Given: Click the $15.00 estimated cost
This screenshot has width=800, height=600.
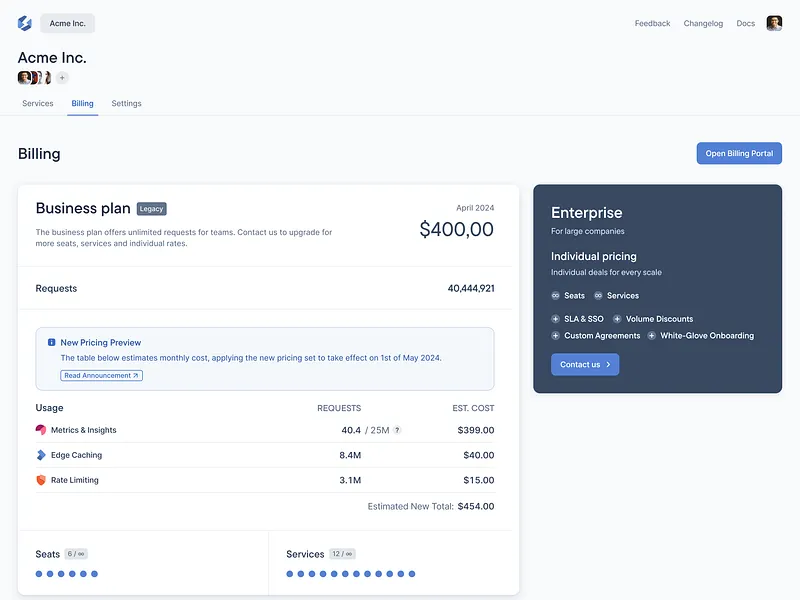Looking at the screenshot, I should 479,480.
